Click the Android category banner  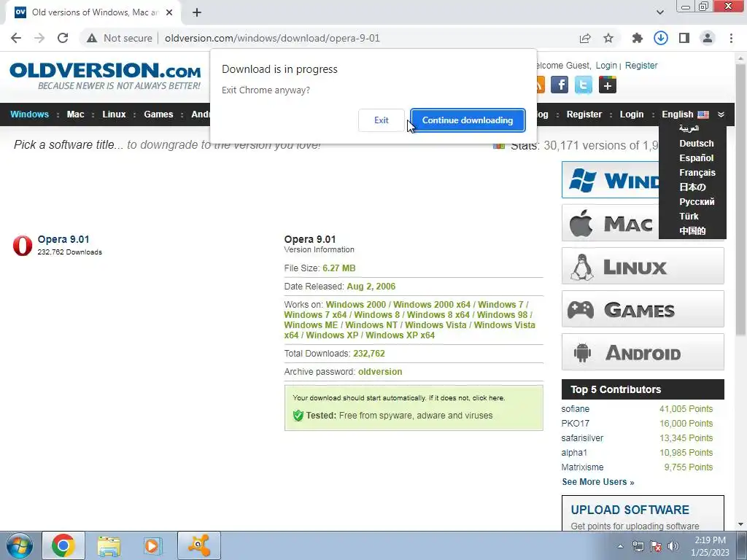coord(643,352)
